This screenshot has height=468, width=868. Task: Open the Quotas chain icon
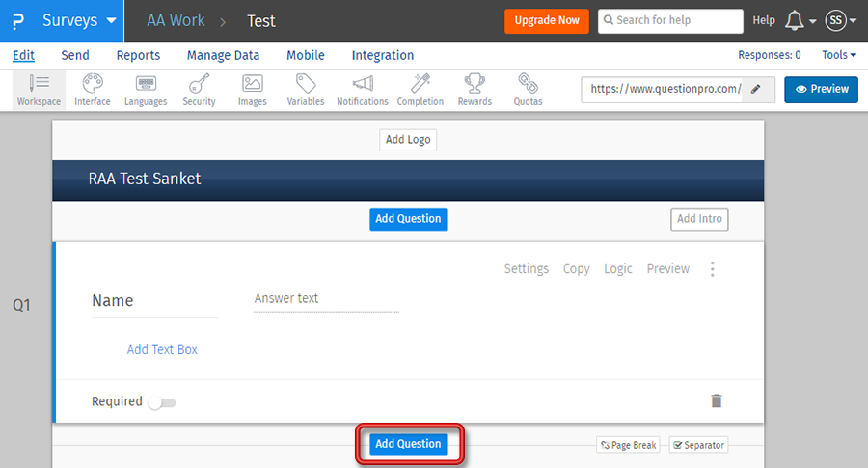click(x=528, y=90)
